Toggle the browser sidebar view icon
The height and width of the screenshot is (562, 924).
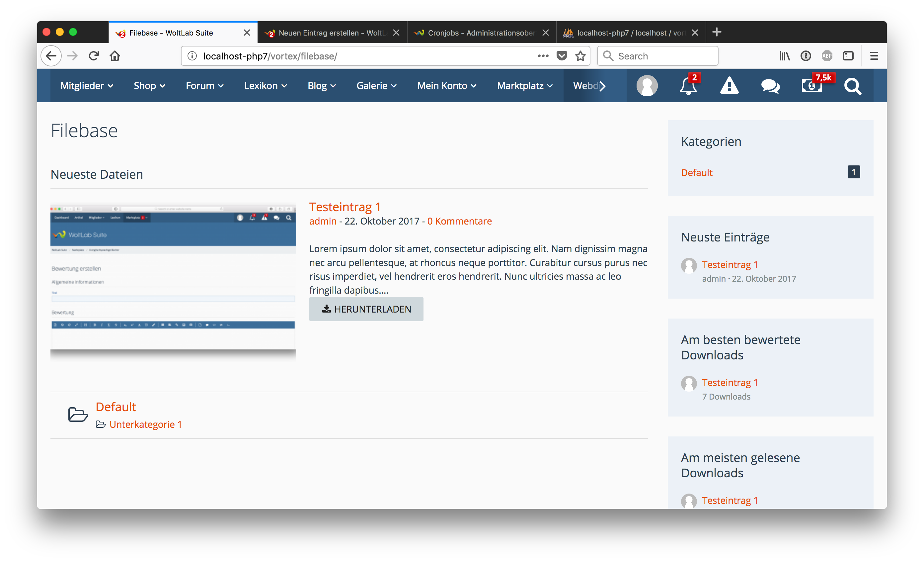848,56
